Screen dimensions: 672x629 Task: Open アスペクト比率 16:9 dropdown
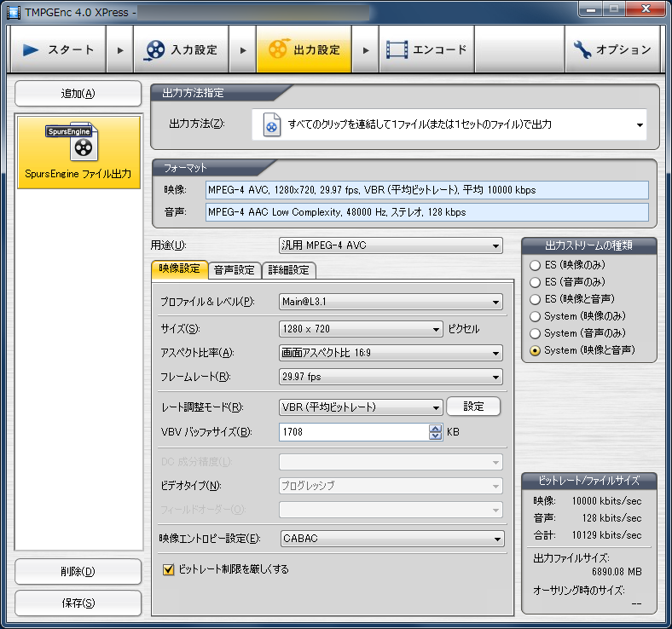coord(391,353)
